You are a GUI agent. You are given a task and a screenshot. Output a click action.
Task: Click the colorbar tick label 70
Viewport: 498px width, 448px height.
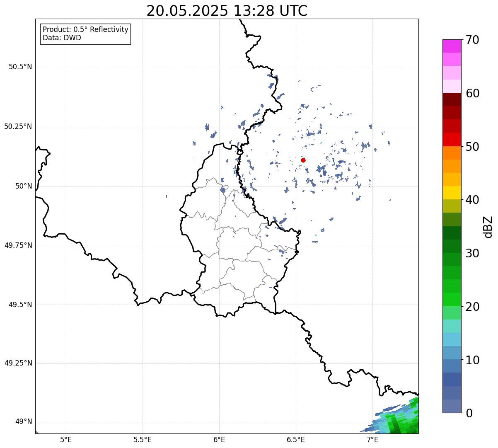pos(472,40)
